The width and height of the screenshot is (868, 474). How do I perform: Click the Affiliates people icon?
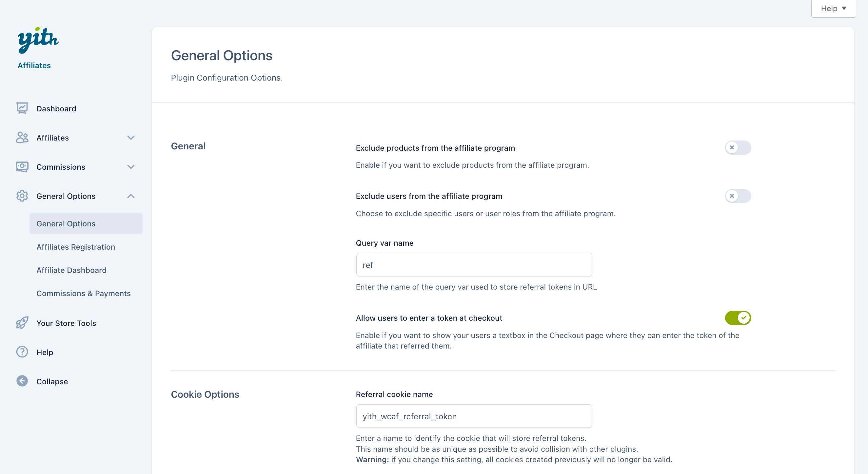click(22, 138)
